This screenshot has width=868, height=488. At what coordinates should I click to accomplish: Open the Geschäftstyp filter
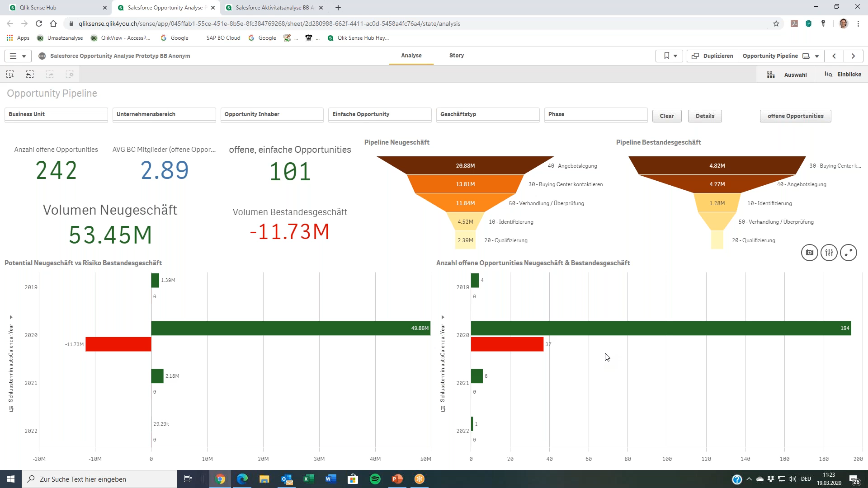pyautogui.click(x=488, y=115)
